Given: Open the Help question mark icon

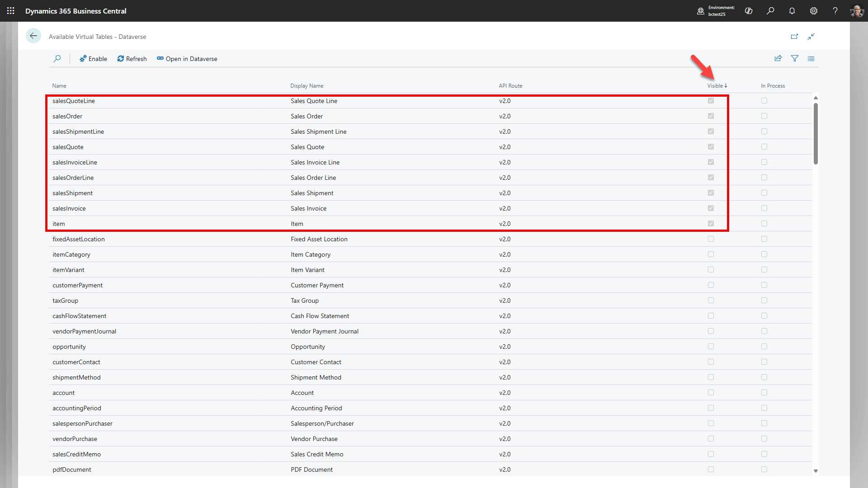Looking at the screenshot, I should pyautogui.click(x=835, y=11).
